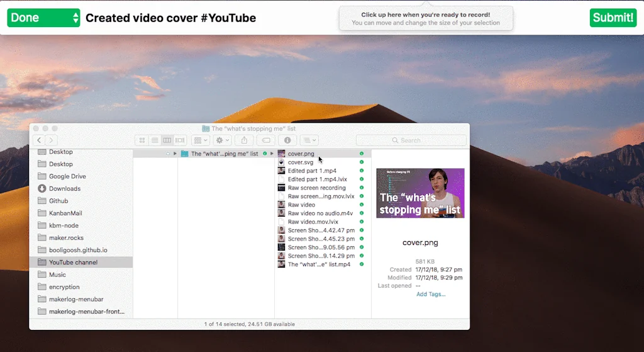Go back with Finder back arrow
The height and width of the screenshot is (352, 644).
tap(39, 140)
